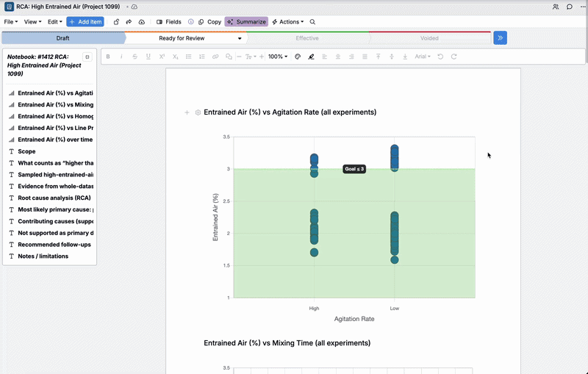Click the info circle icon near Copy
Screen dimensions: 588x374
pos(191,22)
